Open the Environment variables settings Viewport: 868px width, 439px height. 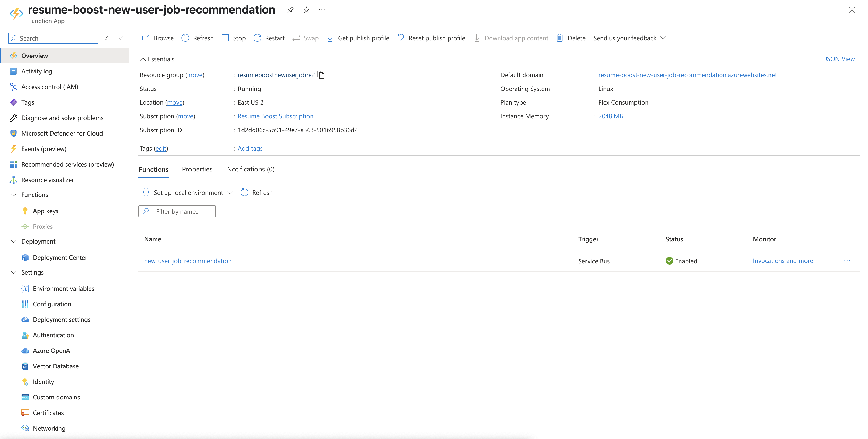click(x=63, y=288)
